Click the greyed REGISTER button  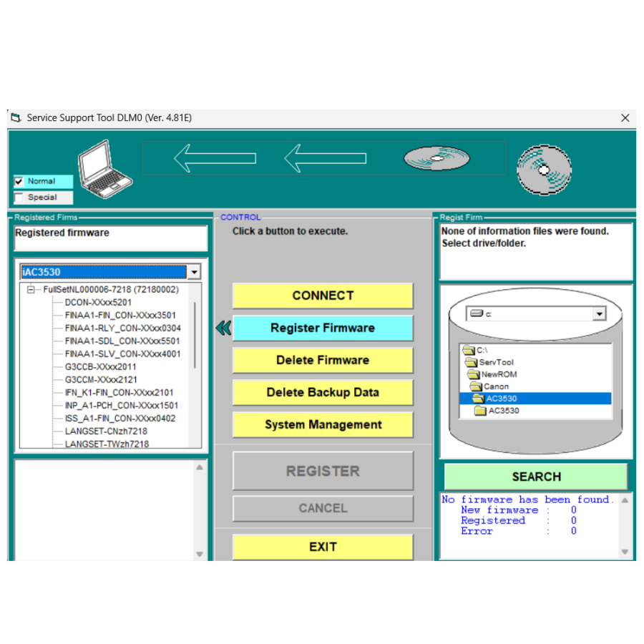point(323,471)
